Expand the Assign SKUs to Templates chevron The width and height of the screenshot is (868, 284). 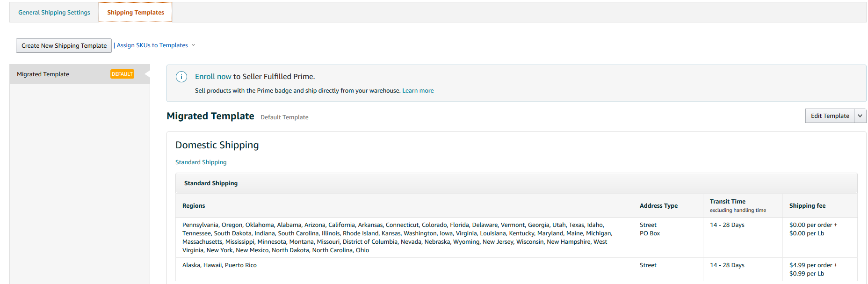click(x=193, y=45)
